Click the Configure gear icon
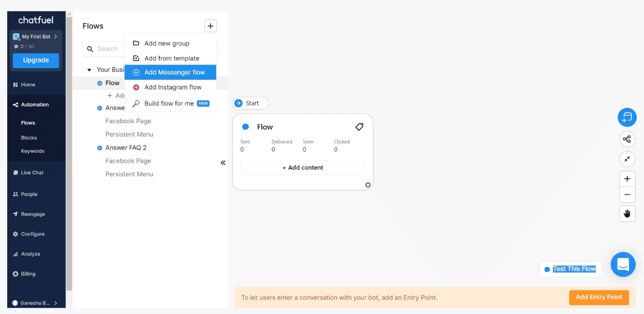 point(15,234)
